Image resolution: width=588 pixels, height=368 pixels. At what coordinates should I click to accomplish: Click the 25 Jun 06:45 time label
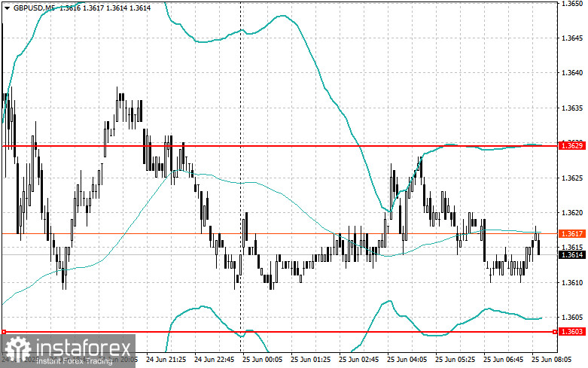click(x=503, y=360)
